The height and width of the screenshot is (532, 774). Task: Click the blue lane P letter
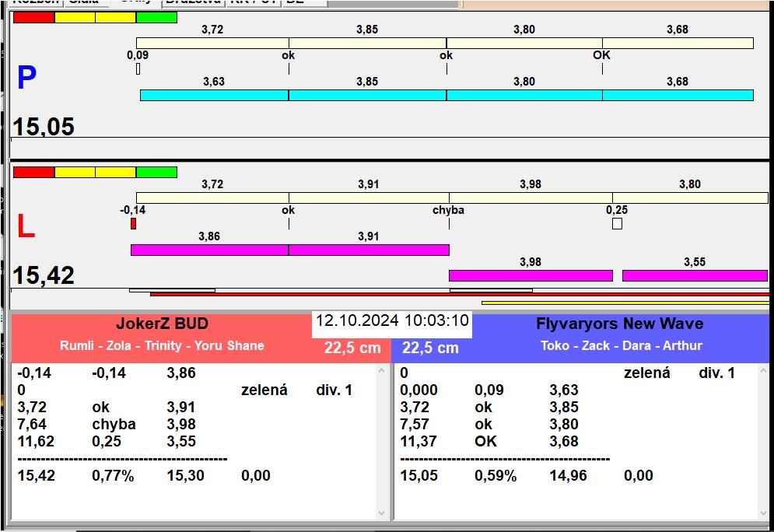coord(26,78)
